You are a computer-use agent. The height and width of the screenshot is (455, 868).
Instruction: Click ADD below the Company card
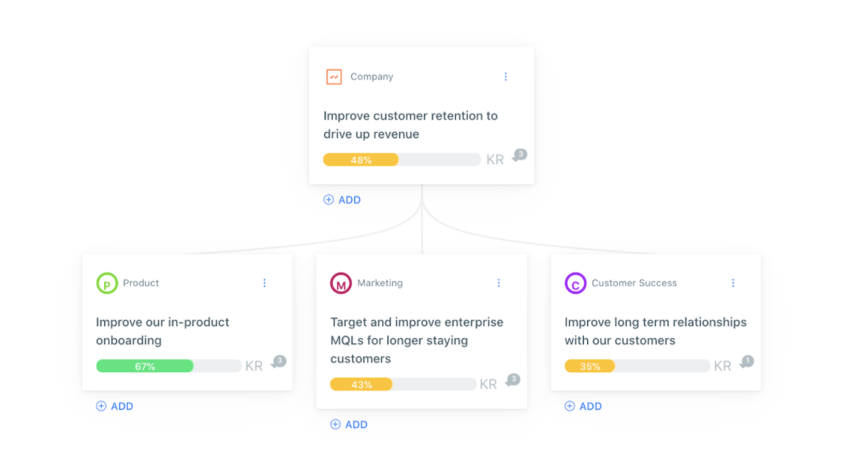click(x=342, y=200)
